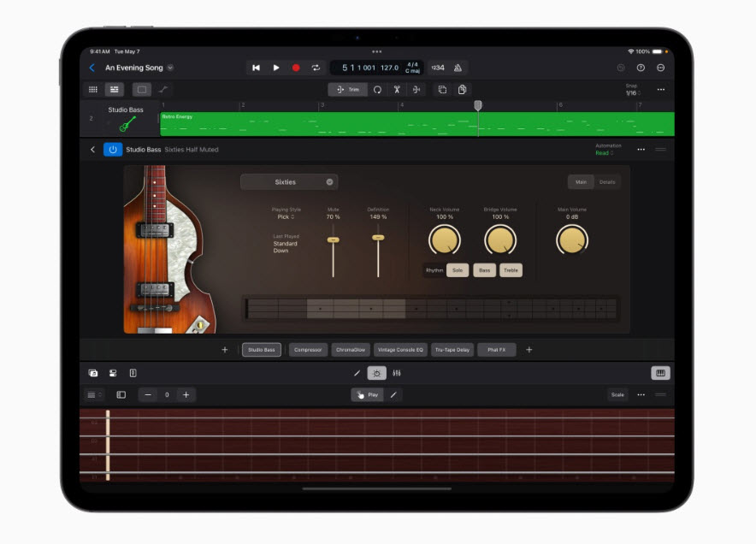Toggle the Bass tone button
Screen dimensions: 756x544
pos(485,270)
